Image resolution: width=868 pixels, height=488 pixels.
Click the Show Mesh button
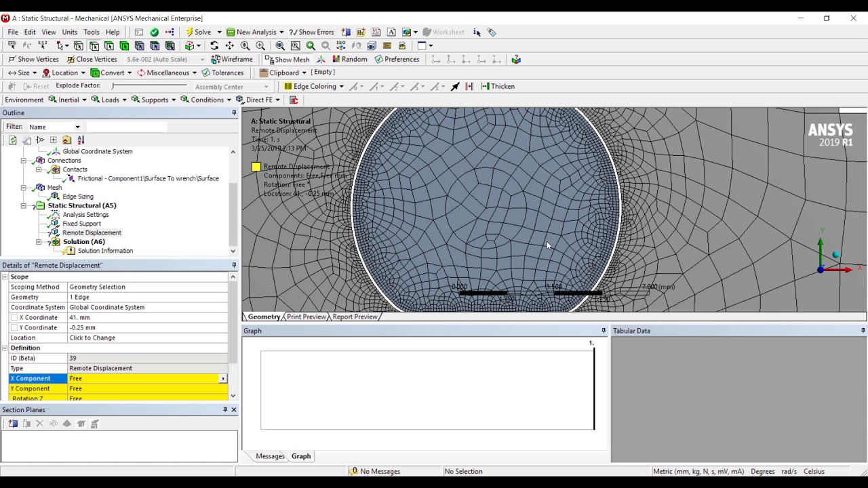click(x=287, y=59)
